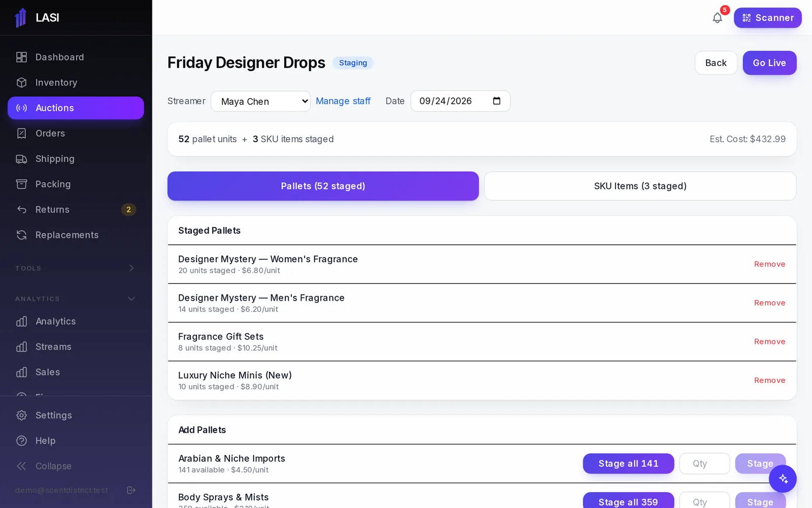Click the logout icon beside email
812x508 pixels.
click(x=131, y=490)
